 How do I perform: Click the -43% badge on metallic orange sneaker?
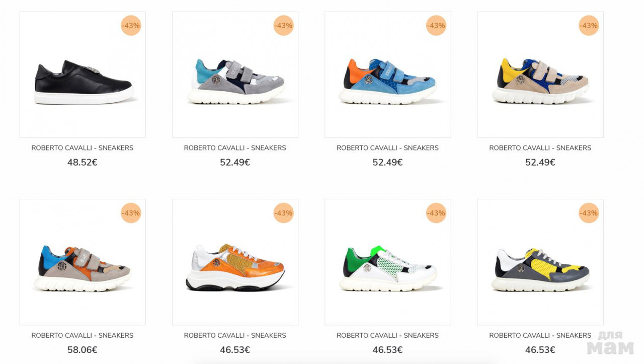coord(283,213)
